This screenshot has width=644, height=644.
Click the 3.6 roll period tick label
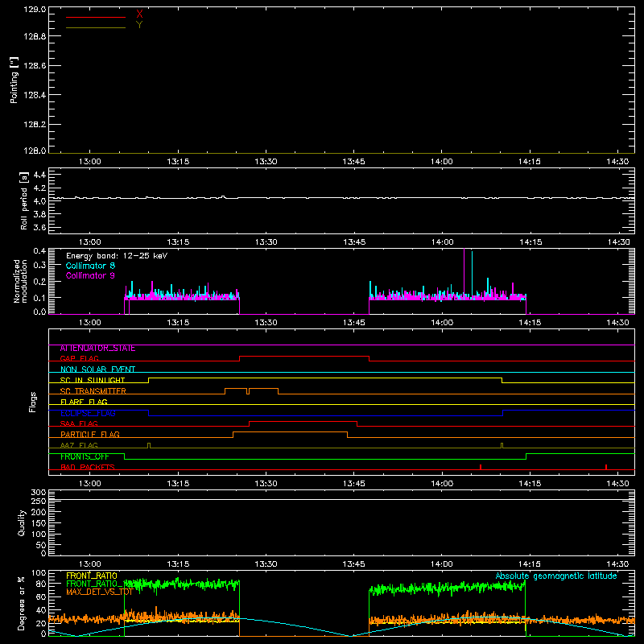coord(39,227)
